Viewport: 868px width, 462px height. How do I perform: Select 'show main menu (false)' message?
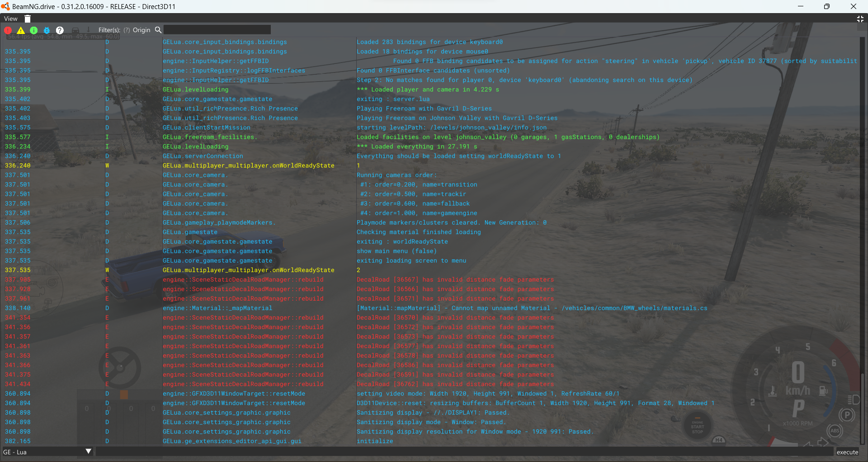tap(396, 251)
